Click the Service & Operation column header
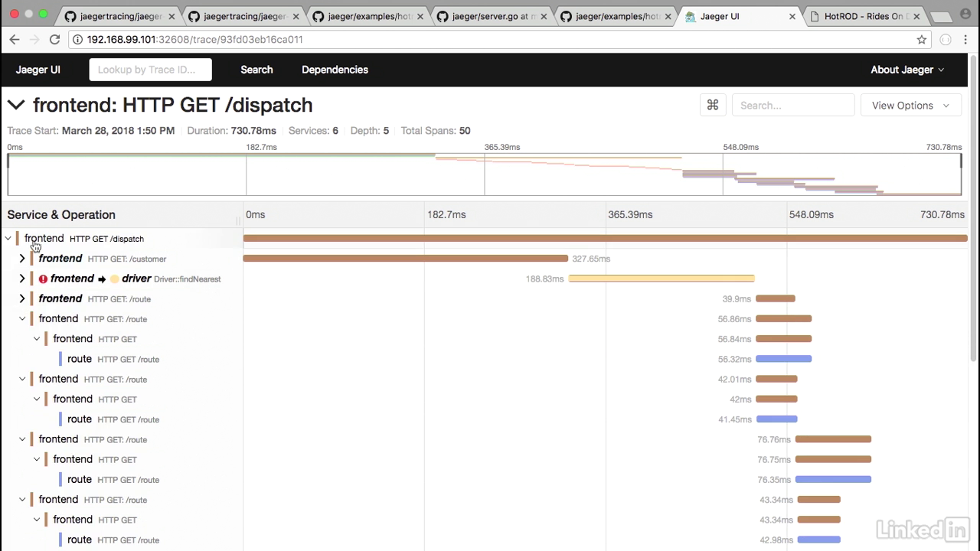This screenshot has width=980, height=551. click(61, 214)
